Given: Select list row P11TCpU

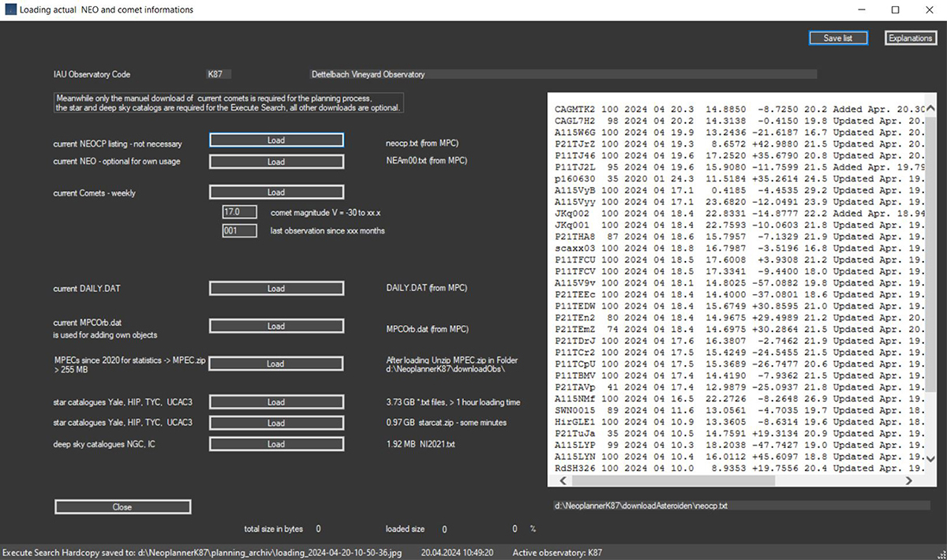Looking at the screenshot, I should tap(740, 364).
